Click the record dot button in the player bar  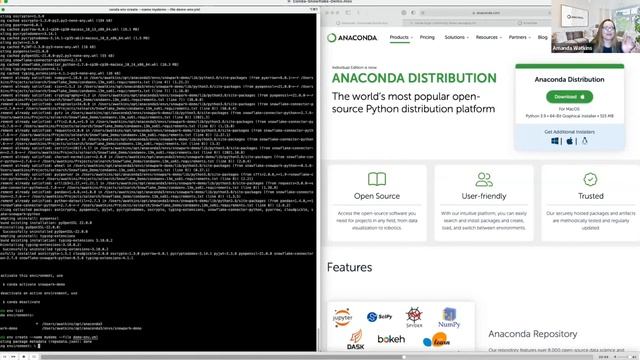click(x=24, y=357)
